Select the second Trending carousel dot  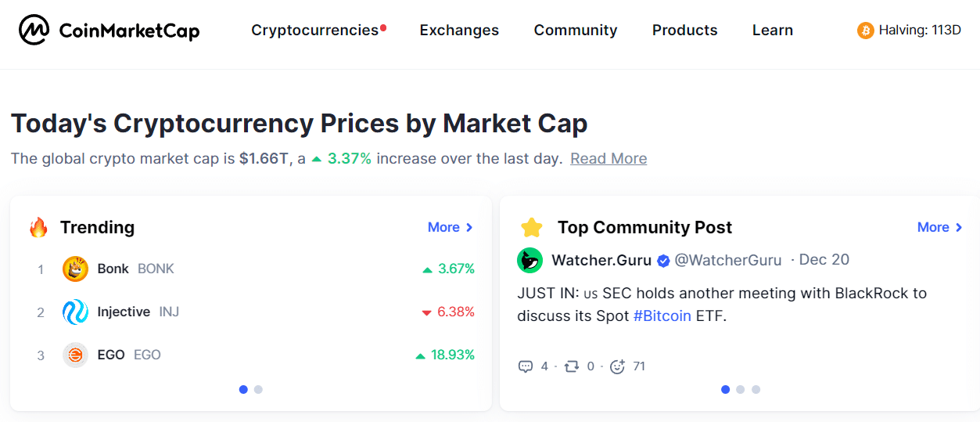click(258, 389)
